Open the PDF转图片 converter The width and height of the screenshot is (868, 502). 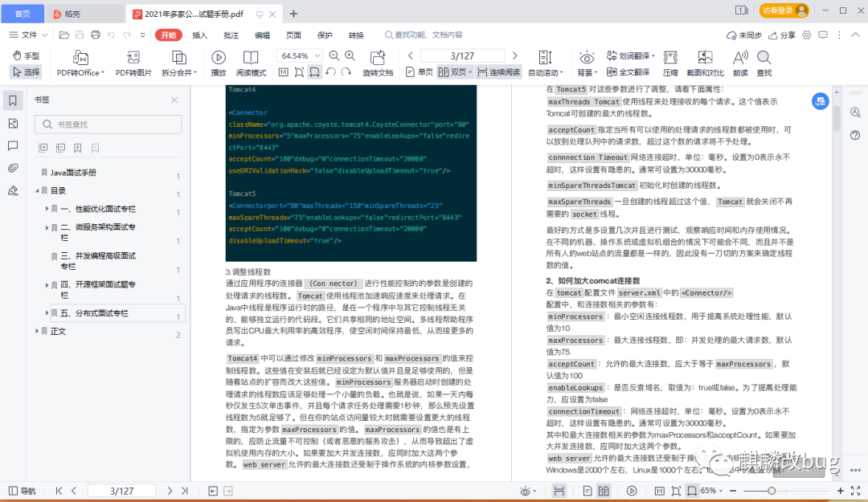(x=133, y=63)
